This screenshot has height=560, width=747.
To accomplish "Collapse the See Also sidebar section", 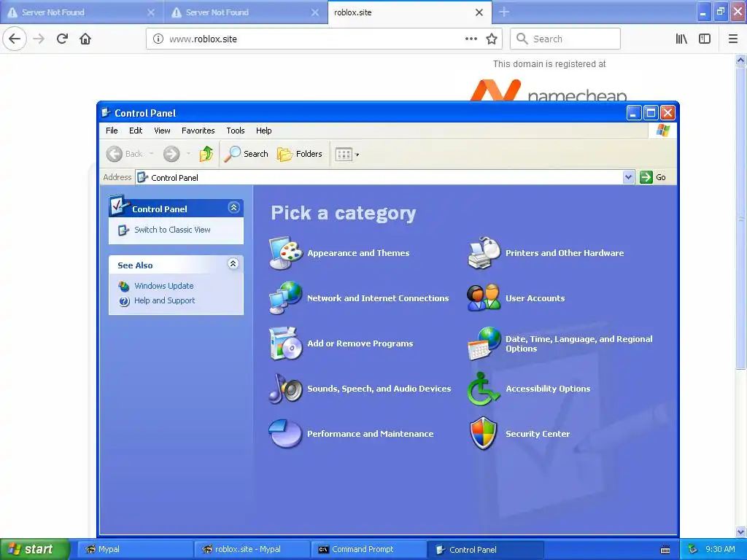I will (x=233, y=264).
